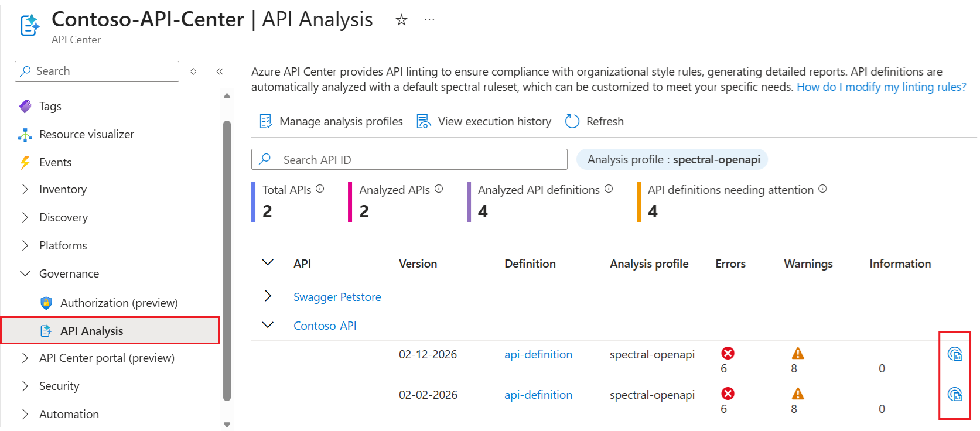Click Refresh icon in toolbar
The height and width of the screenshot is (431, 980).
pos(572,121)
